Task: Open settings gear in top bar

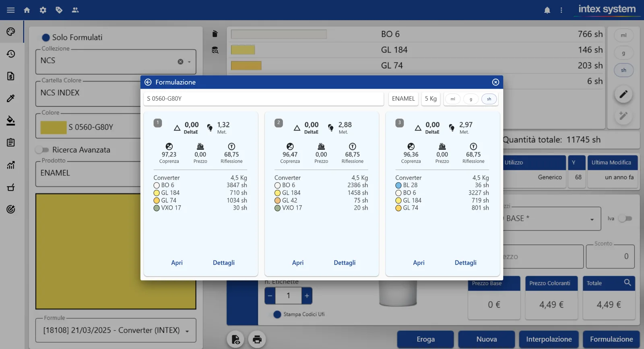Action: click(43, 10)
